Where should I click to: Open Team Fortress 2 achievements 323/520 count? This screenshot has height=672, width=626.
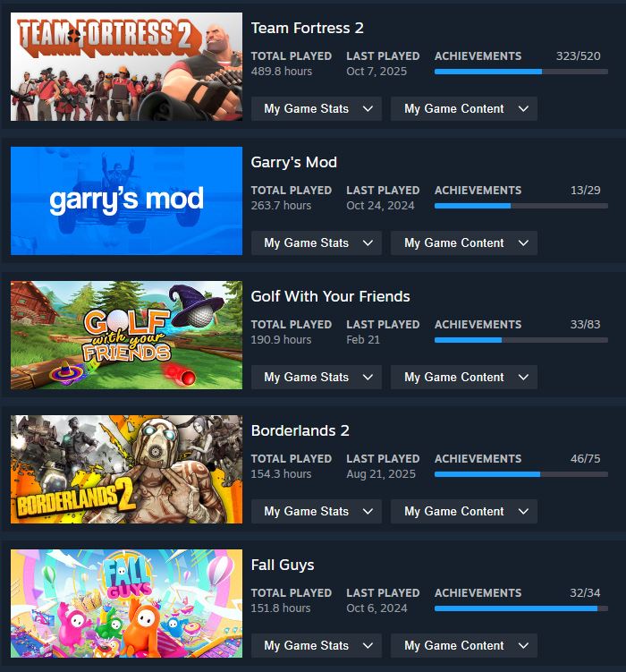578,55
